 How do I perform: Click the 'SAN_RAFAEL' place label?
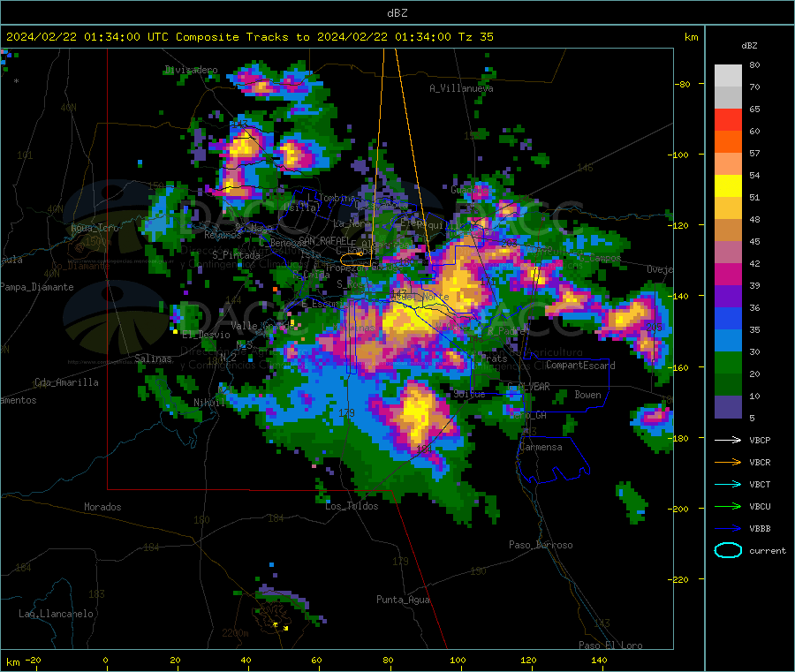click(324, 240)
